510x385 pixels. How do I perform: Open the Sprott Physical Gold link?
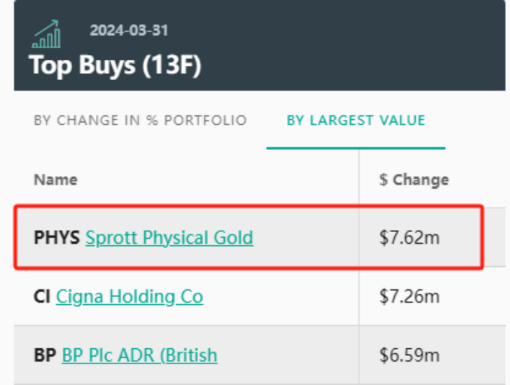(x=169, y=238)
